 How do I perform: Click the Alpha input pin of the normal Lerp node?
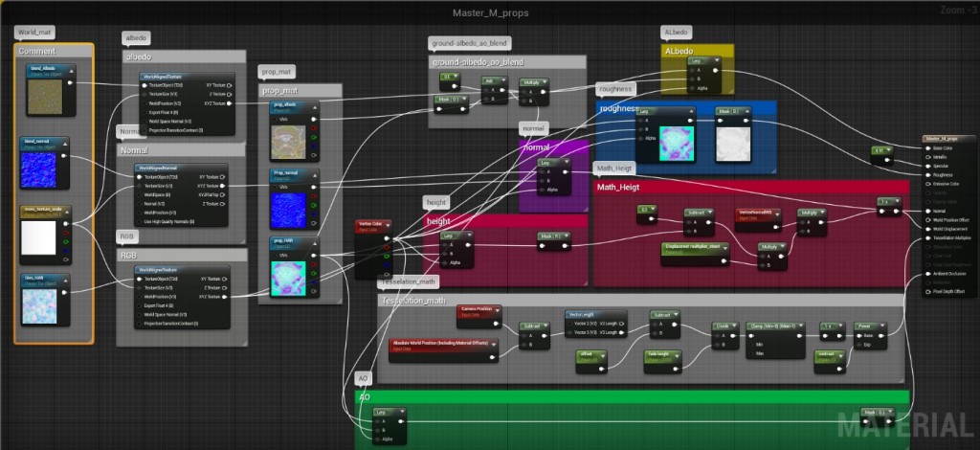pyautogui.click(x=542, y=190)
